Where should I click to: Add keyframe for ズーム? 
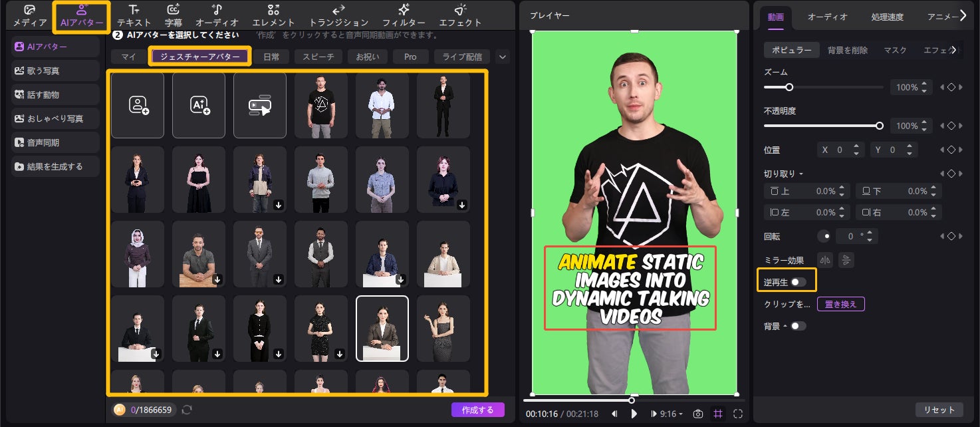pyautogui.click(x=951, y=87)
